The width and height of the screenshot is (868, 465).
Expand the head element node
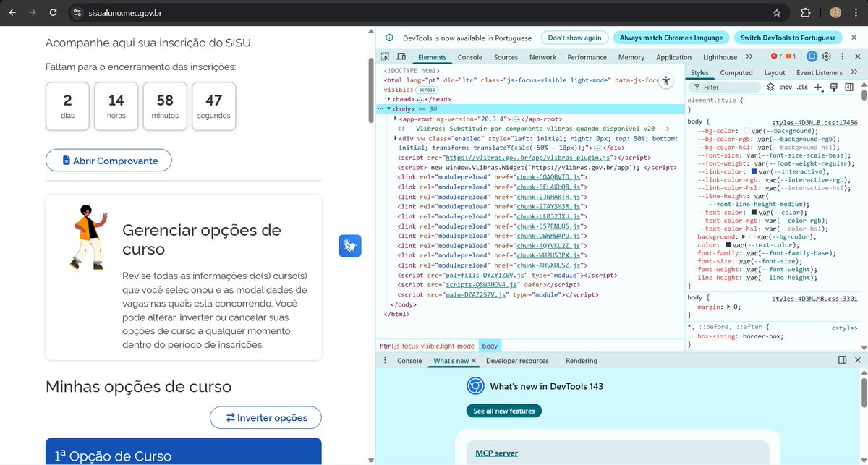pyautogui.click(x=389, y=99)
